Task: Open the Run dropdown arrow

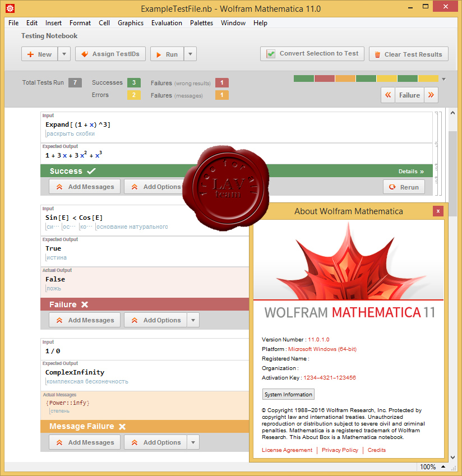Action: 190,54
